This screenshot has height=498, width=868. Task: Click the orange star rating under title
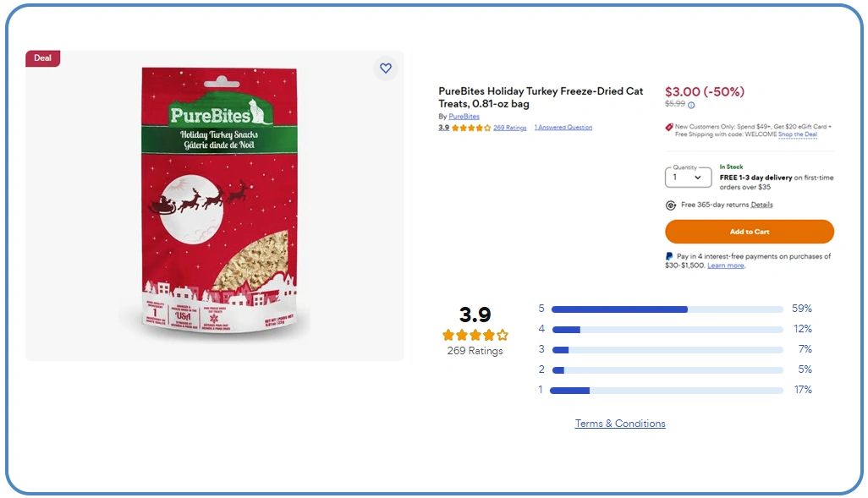click(470, 128)
